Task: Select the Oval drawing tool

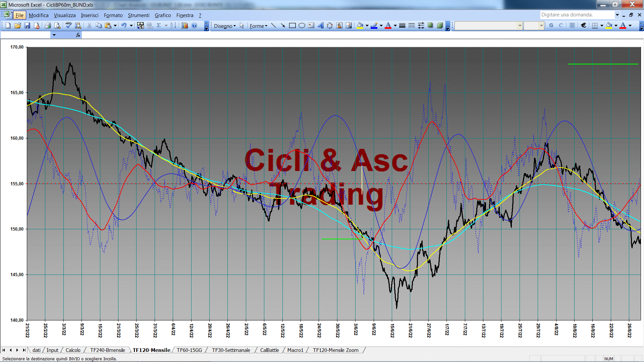Action: point(302,25)
